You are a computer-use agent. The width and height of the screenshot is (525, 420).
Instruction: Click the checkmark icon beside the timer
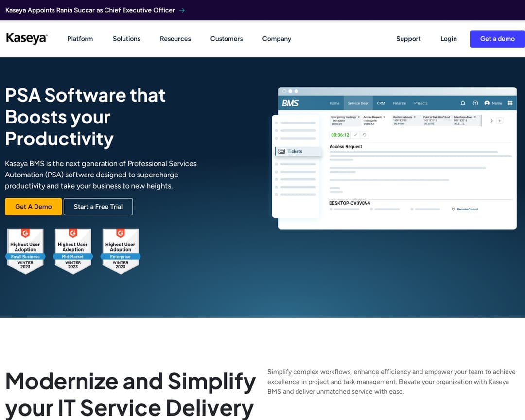355,135
